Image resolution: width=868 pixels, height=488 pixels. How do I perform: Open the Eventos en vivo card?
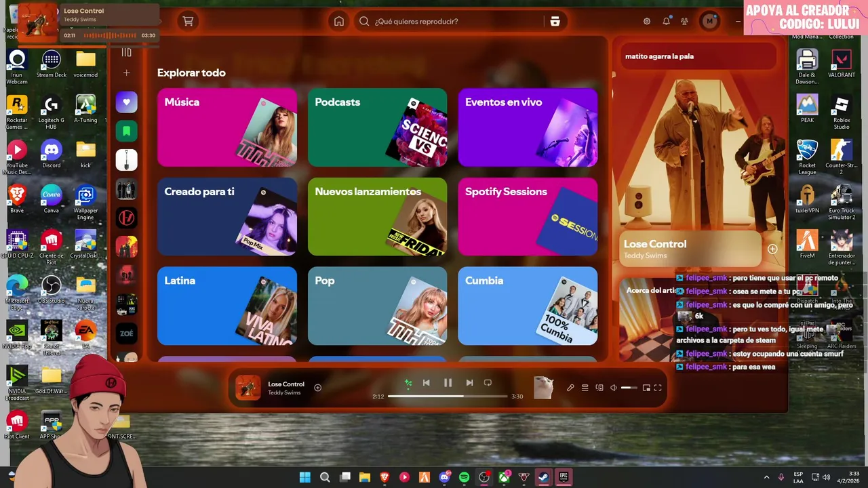(x=528, y=127)
